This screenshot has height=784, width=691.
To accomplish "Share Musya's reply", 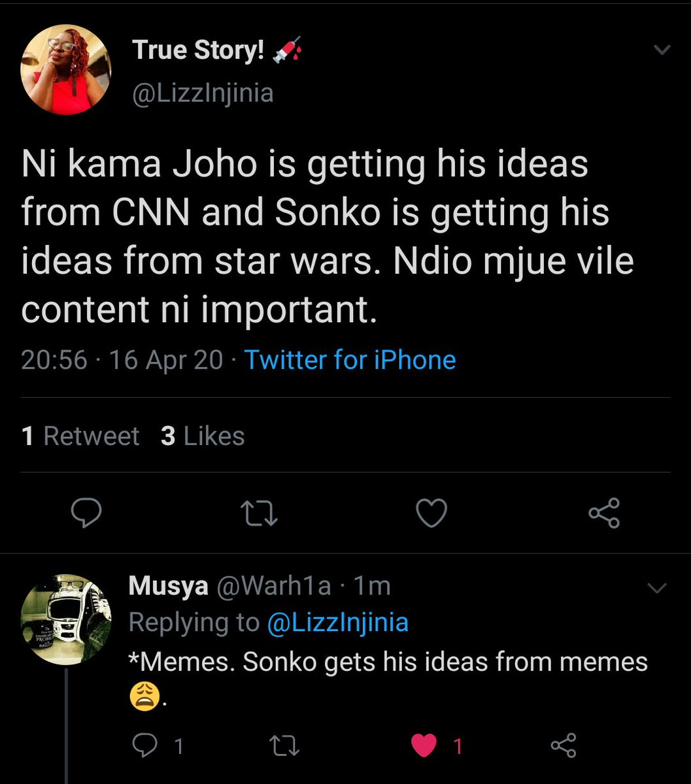I will click(x=564, y=746).
